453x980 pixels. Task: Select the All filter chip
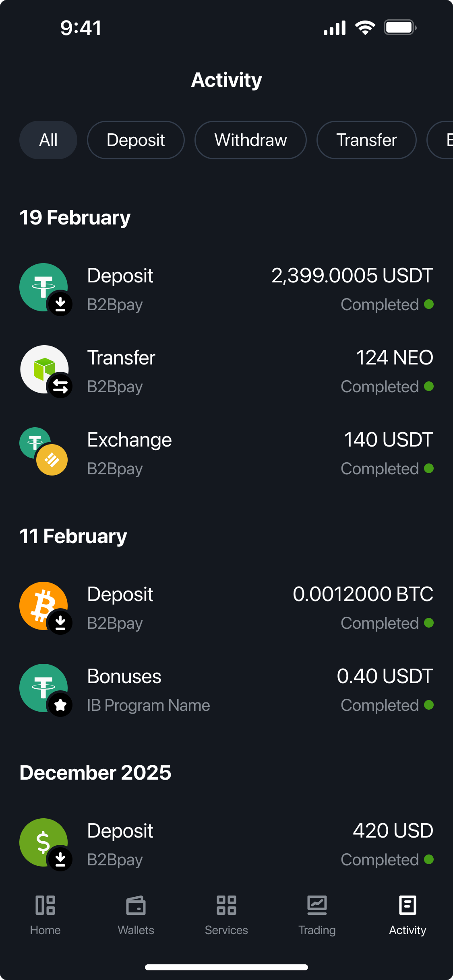tap(48, 140)
